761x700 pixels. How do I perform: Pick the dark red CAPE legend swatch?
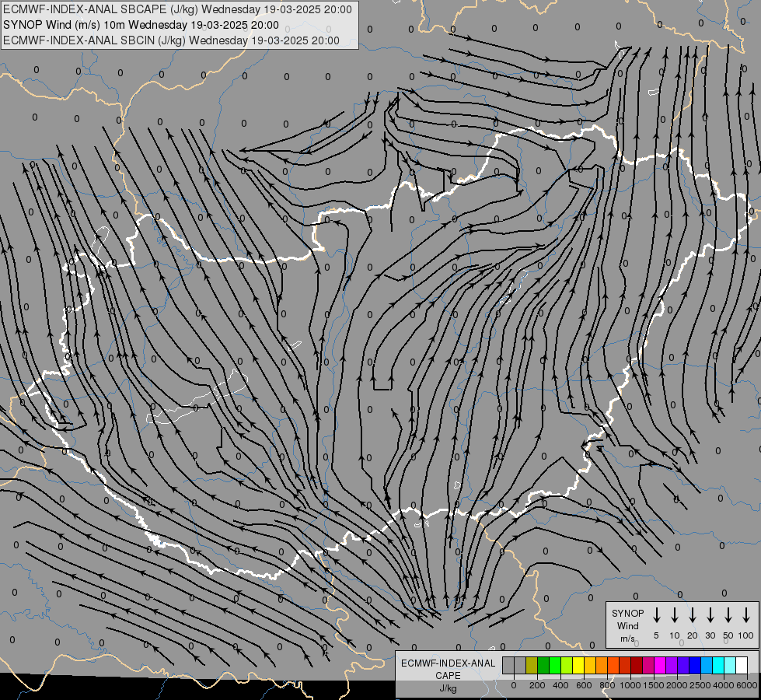[637, 665]
